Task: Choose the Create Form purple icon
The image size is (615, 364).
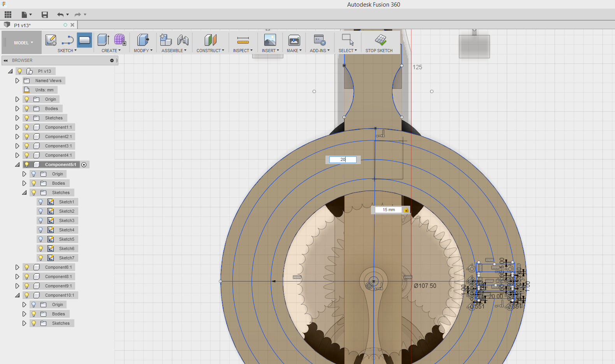Action: click(120, 40)
